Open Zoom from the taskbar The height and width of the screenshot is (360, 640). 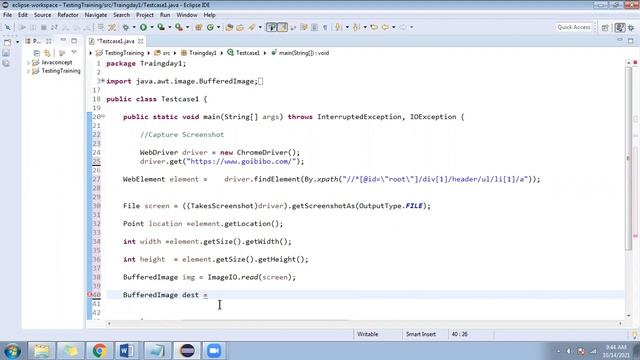click(213, 351)
